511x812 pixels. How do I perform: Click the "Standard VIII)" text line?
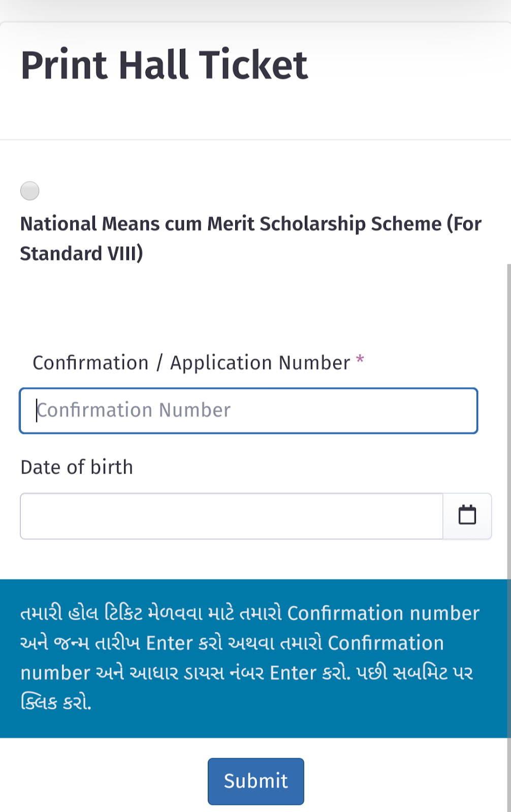(x=81, y=254)
